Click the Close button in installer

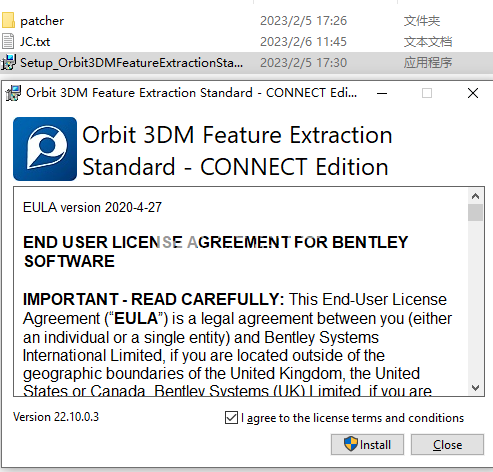click(447, 444)
